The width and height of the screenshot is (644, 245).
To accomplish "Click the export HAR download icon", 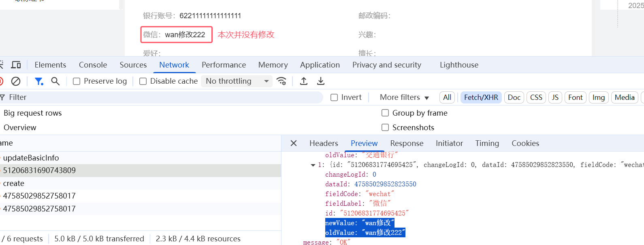I will coord(321,81).
